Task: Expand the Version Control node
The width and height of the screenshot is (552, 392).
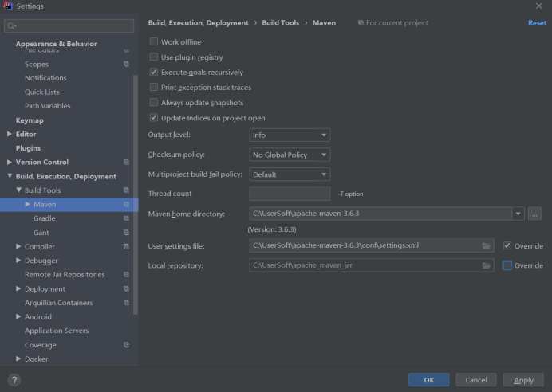Action: (10, 162)
